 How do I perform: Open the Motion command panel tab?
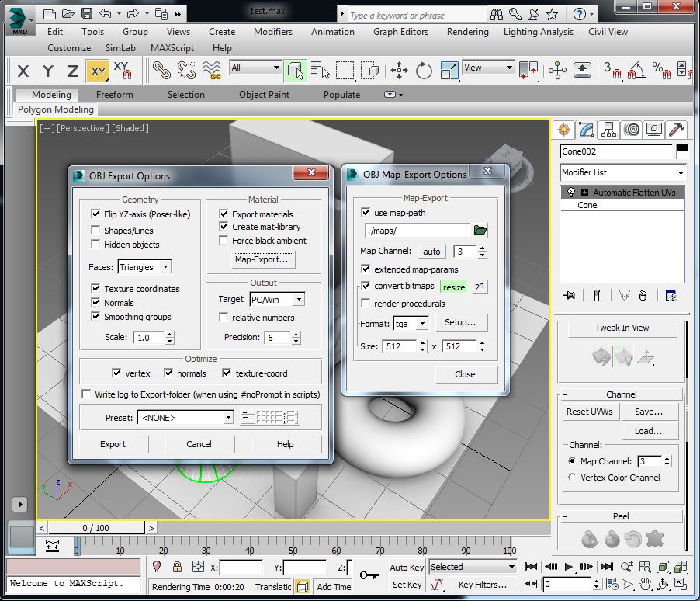[x=632, y=130]
